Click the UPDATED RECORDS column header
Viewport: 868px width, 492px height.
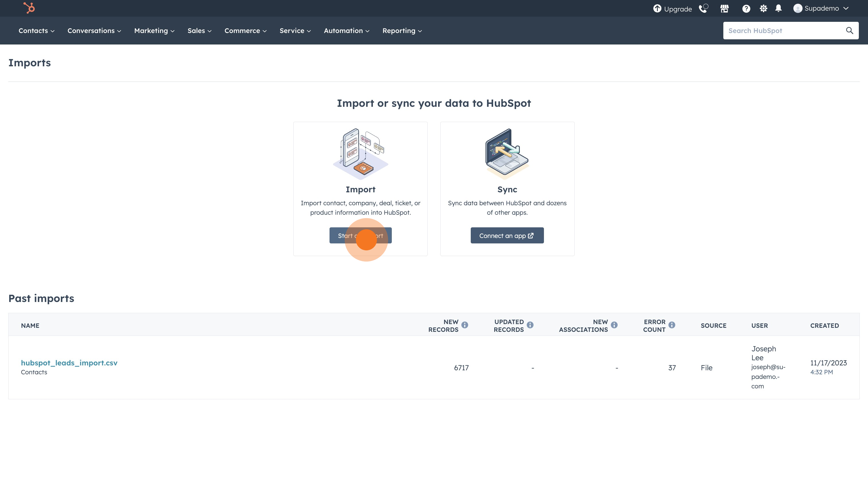[509, 326]
